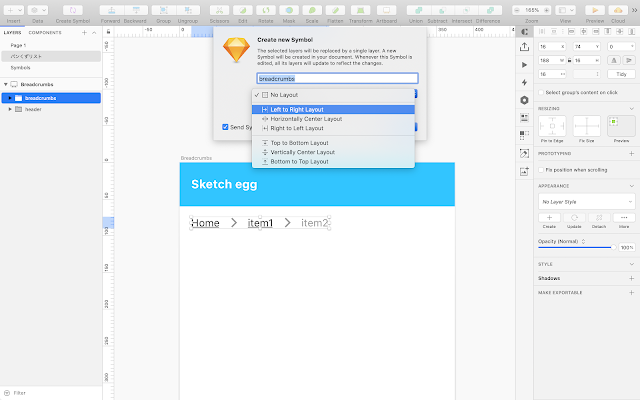Expand the breadcrumbs group layer
This screenshot has width=640, height=400.
[10, 98]
